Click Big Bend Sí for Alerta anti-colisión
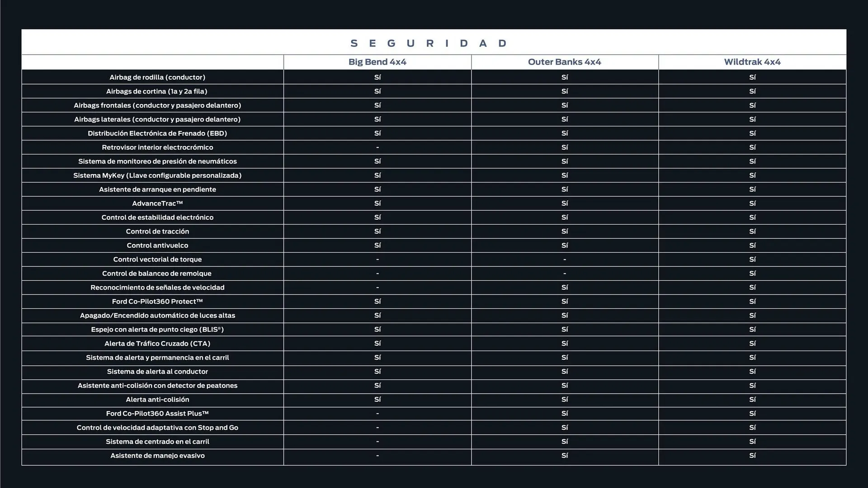868x488 pixels. pos(377,399)
